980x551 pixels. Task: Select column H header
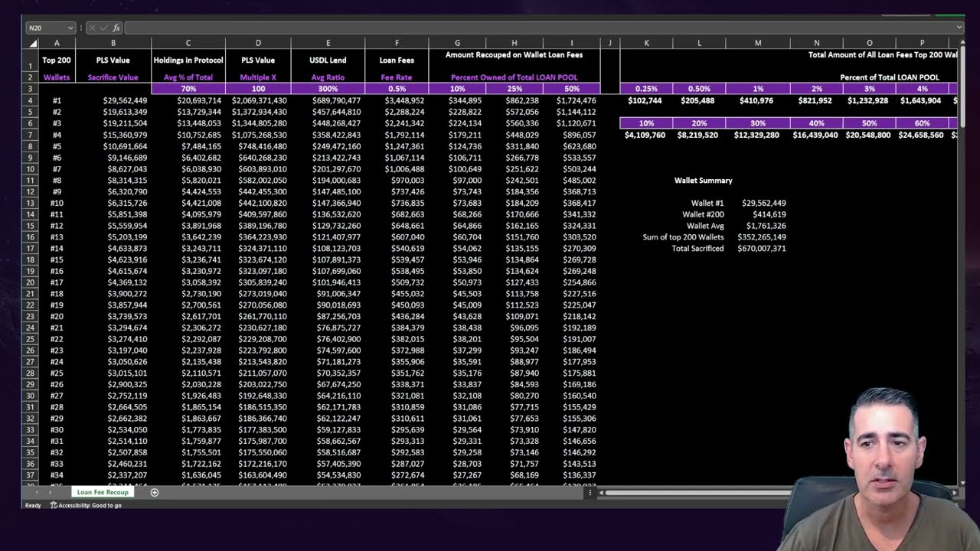pyautogui.click(x=514, y=43)
